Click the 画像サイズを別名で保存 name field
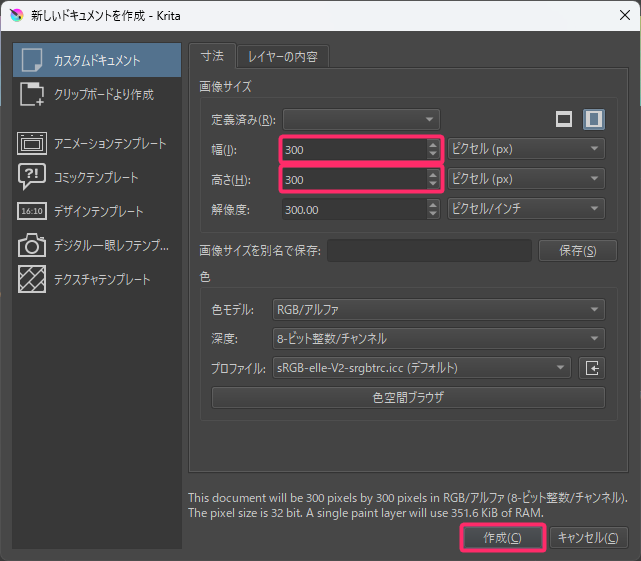 coord(429,251)
